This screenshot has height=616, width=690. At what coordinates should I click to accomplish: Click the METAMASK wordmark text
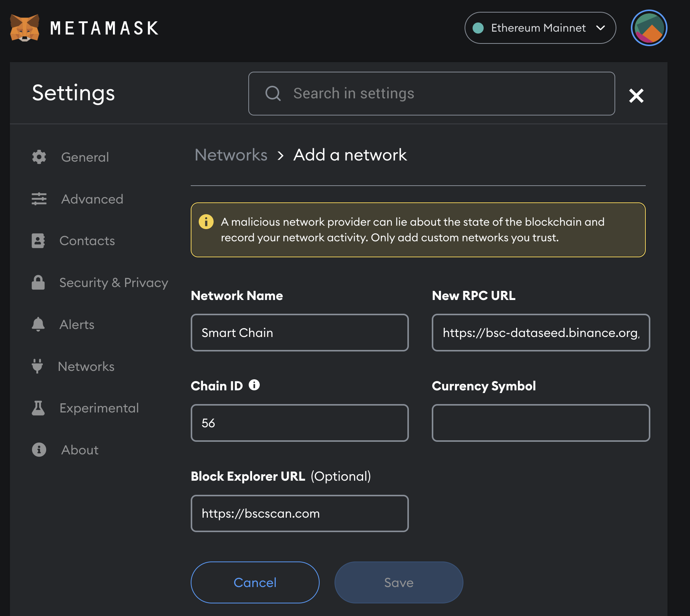(105, 28)
